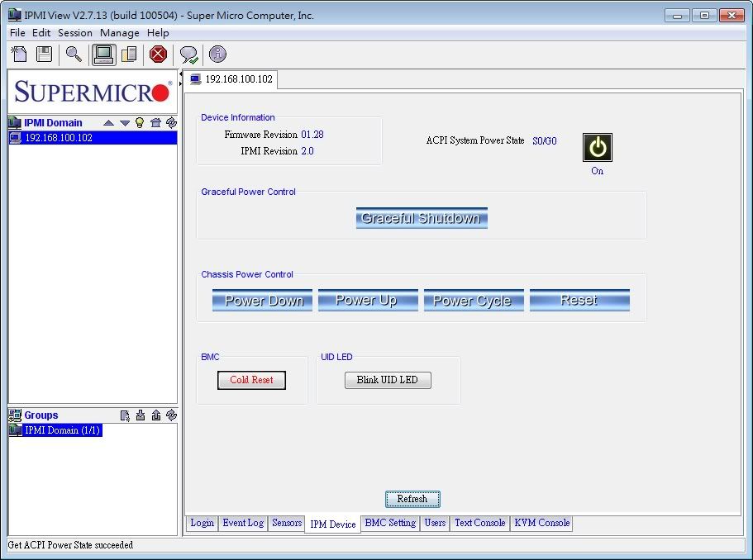Open the Edit menu
The height and width of the screenshot is (560, 753).
point(41,33)
